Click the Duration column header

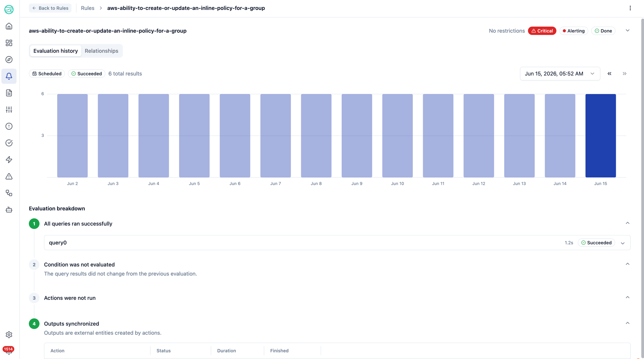click(226, 351)
